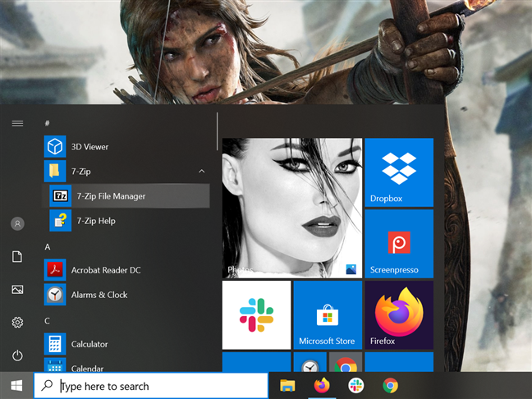
Task: Collapse the 7-Zip folder chevron
Action: [x=201, y=171]
